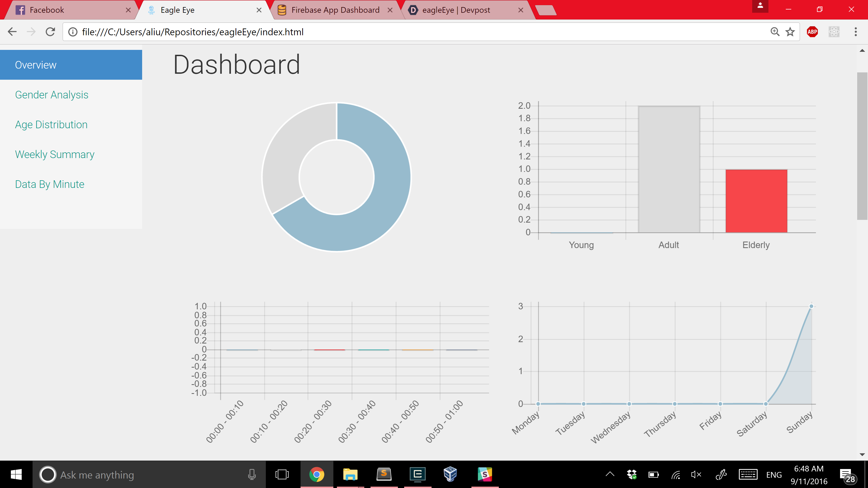Toggle muted volume icon in system tray
This screenshot has width=868, height=488.
696,474
